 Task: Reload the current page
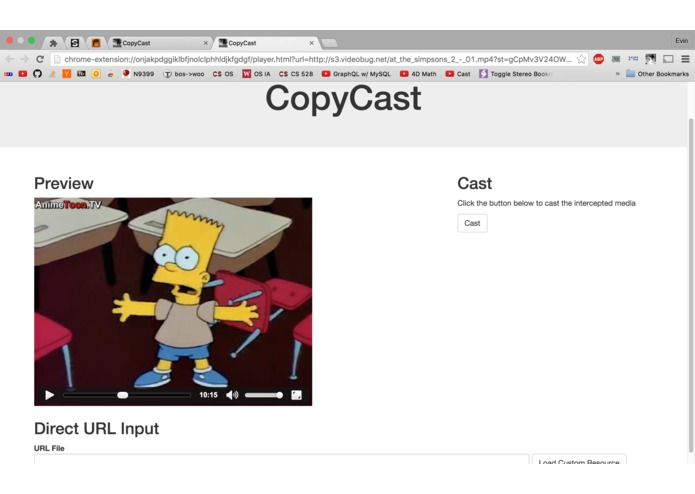(x=40, y=59)
